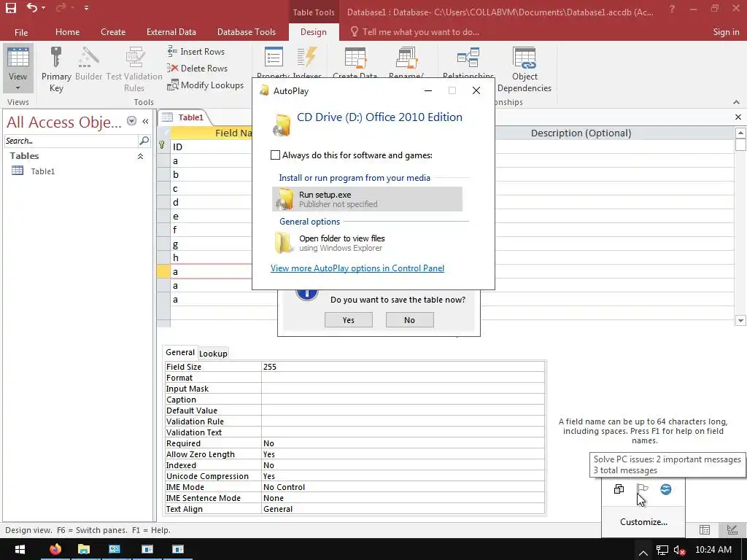747x560 pixels.
Task: Click the Text Align value General
Action: (403, 509)
